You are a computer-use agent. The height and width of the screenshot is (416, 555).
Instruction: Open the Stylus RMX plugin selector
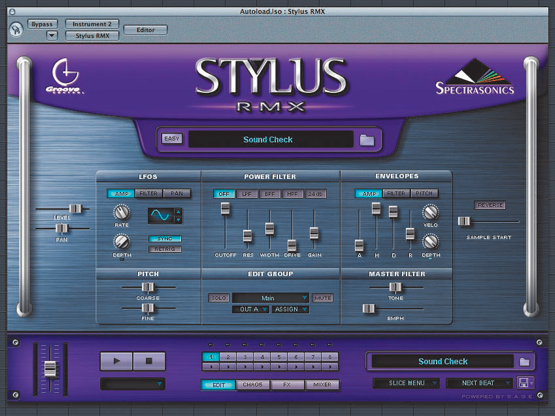[92, 36]
